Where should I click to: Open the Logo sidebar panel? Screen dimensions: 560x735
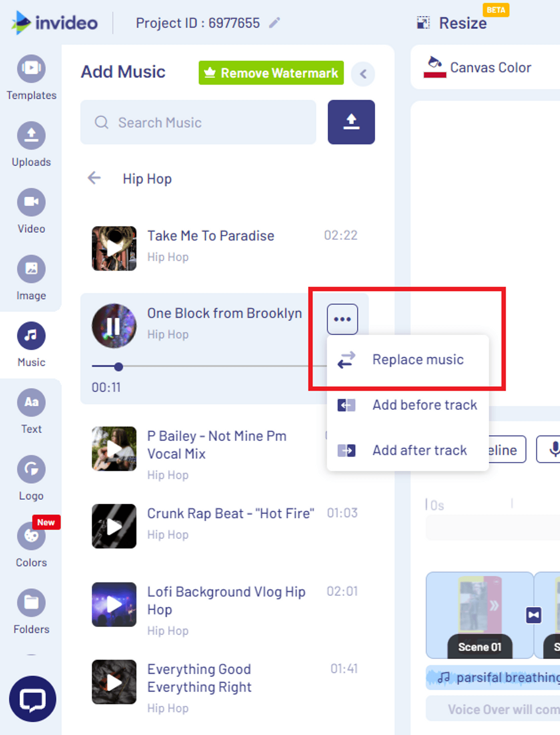pyautogui.click(x=31, y=478)
